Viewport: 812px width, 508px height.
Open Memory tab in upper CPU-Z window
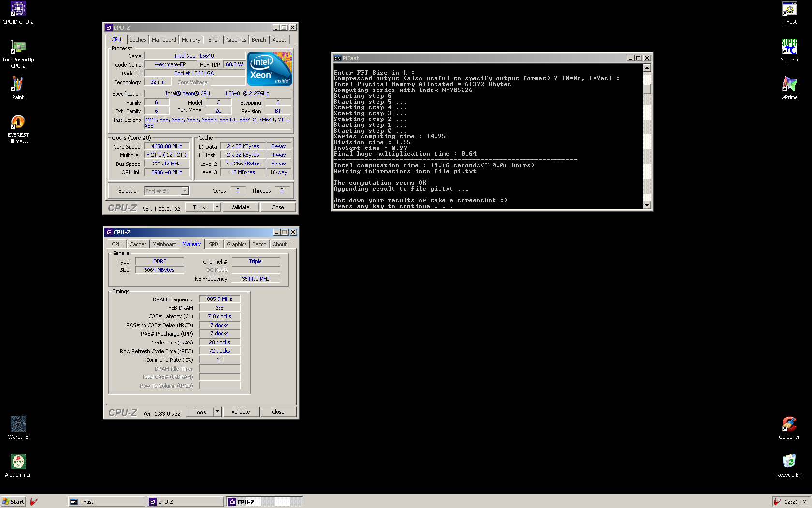(x=191, y=40)
